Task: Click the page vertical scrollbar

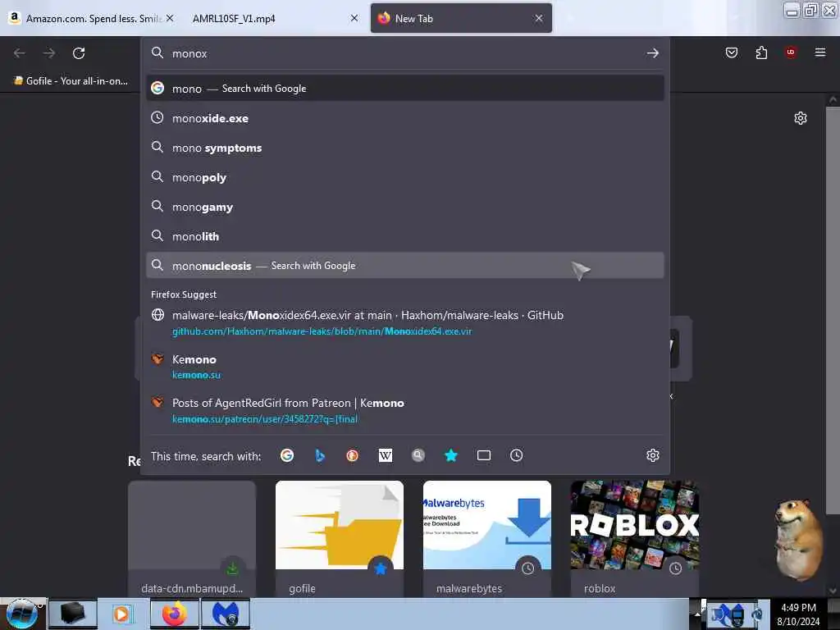Action: click(833, 311)
